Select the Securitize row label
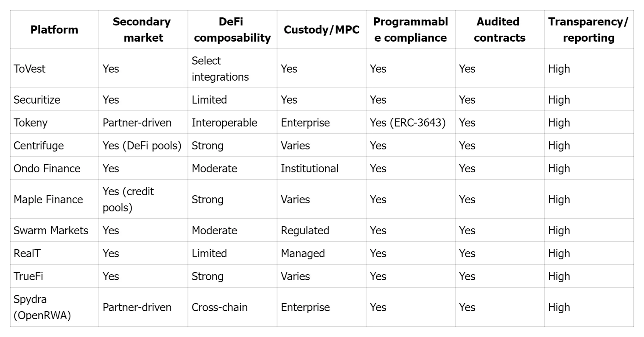The width and height of the screenshot is (644, 337). coord(37,100)
